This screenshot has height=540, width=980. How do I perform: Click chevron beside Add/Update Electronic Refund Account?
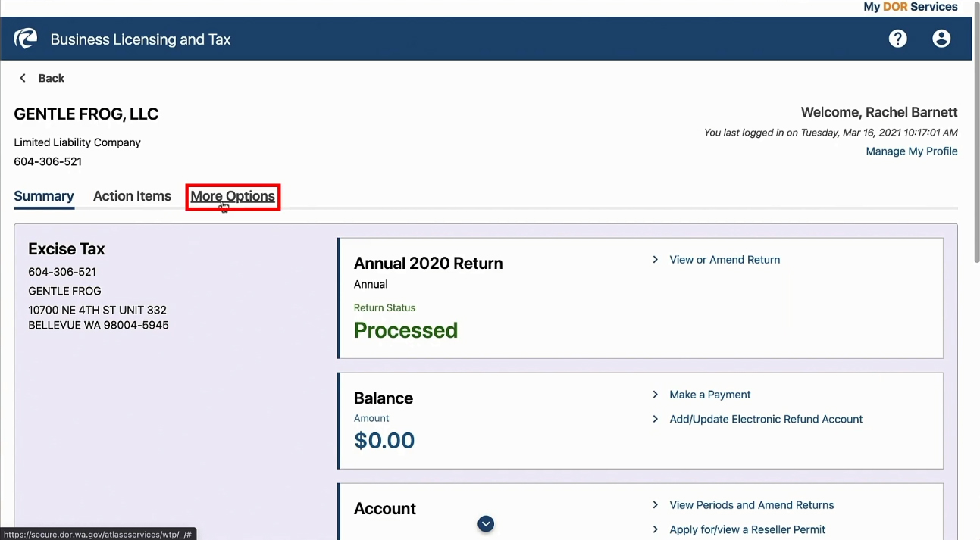pos(655,419)
